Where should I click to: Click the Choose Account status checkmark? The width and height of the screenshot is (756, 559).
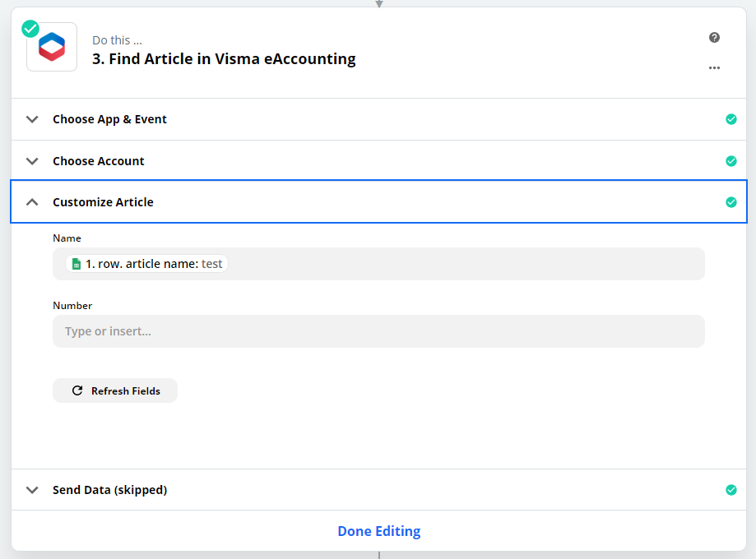click(x=730, y=161)
